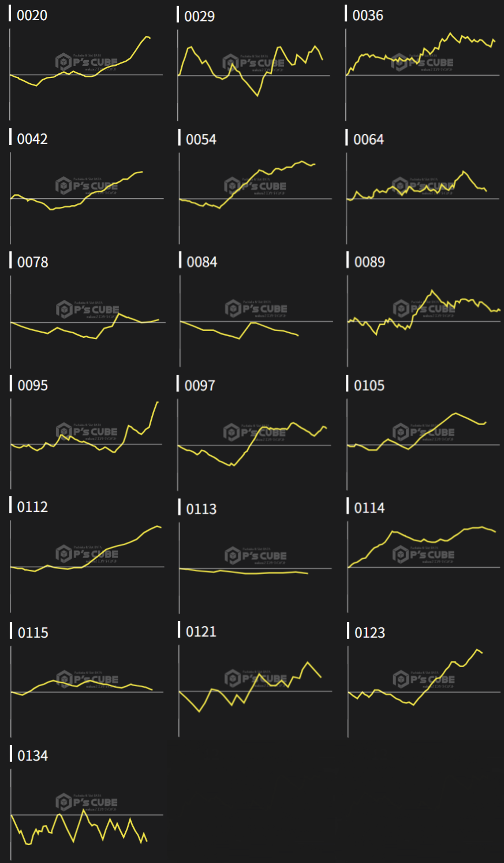View the 0097 line chart
The width and height of the screenshot is (504, 863).
coord(255,444)
